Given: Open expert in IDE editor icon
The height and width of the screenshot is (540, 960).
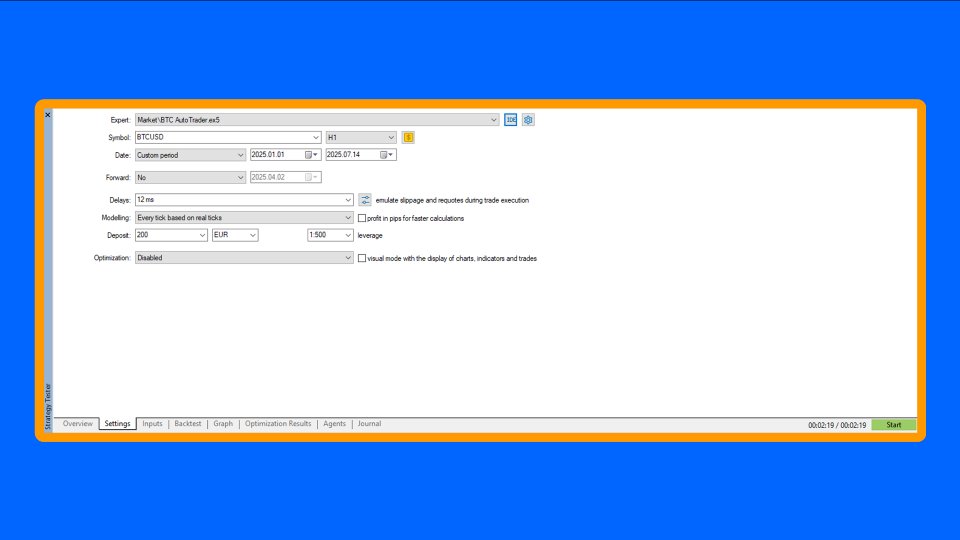Looking at the screenshot, I should [511, 120].
